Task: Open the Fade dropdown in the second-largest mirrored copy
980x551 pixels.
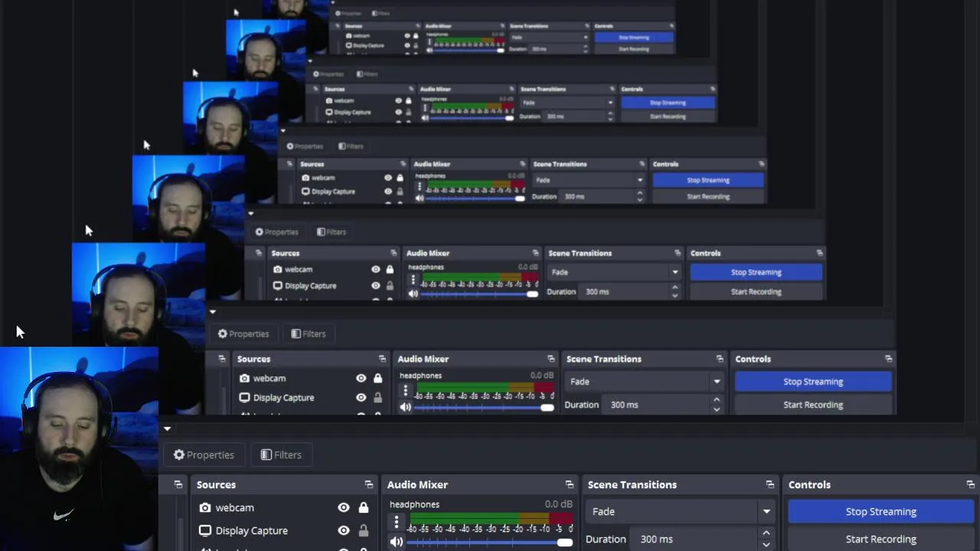Action: point(644,381)
